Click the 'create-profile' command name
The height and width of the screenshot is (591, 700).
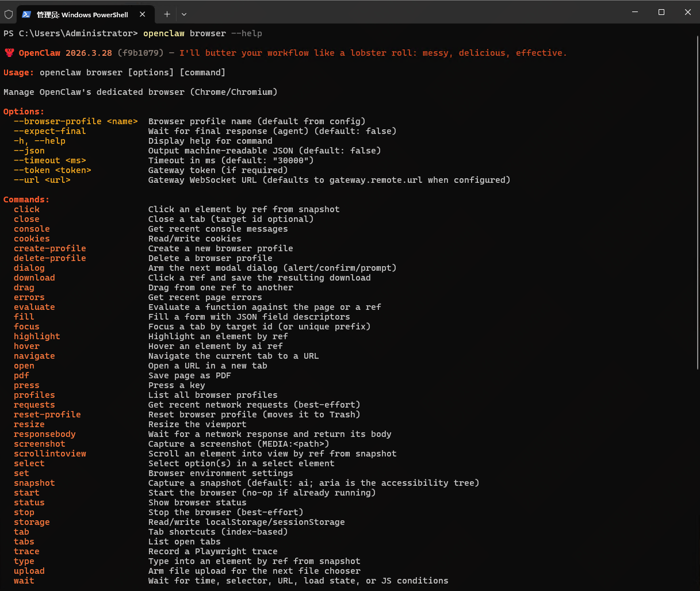pyautogui.click(x=50, y=248)
